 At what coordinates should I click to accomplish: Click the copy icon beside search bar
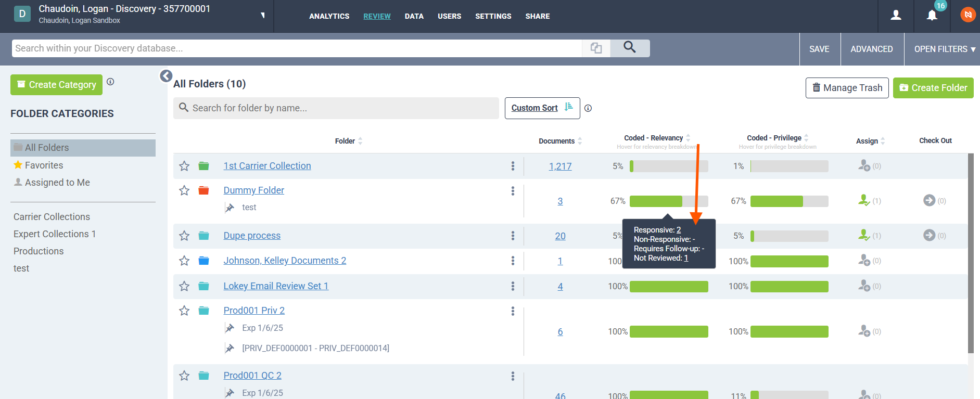pyautogui.click(x=596, y=48)
